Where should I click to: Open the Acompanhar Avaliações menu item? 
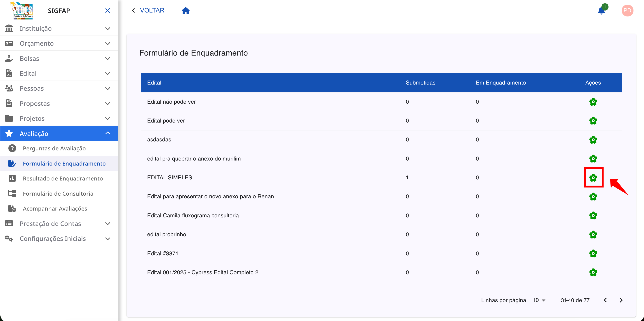(55, 208)
